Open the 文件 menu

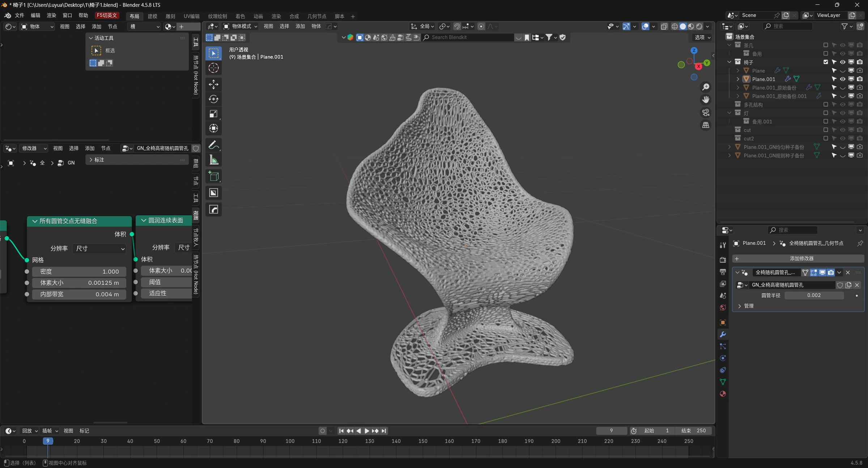(19, 15)
